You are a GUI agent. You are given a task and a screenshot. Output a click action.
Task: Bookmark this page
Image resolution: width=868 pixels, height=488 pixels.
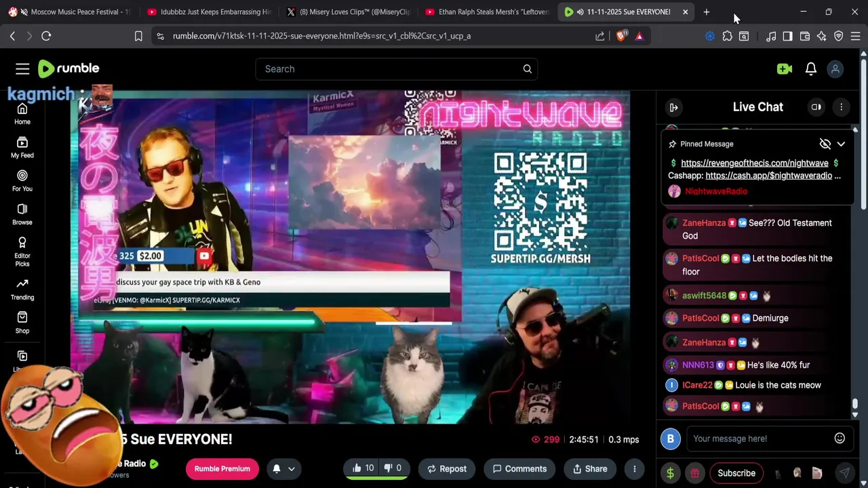pyautogui.click(x=138, y=36)
